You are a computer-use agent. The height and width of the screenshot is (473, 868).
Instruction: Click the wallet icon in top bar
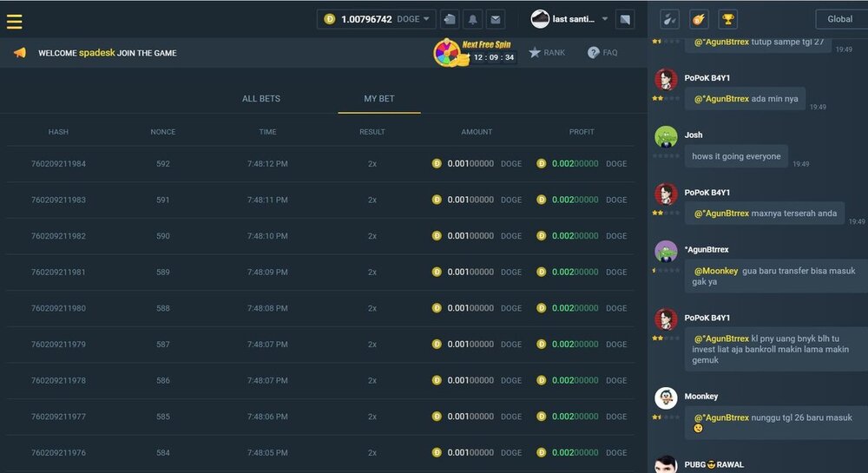coord(449,19)
